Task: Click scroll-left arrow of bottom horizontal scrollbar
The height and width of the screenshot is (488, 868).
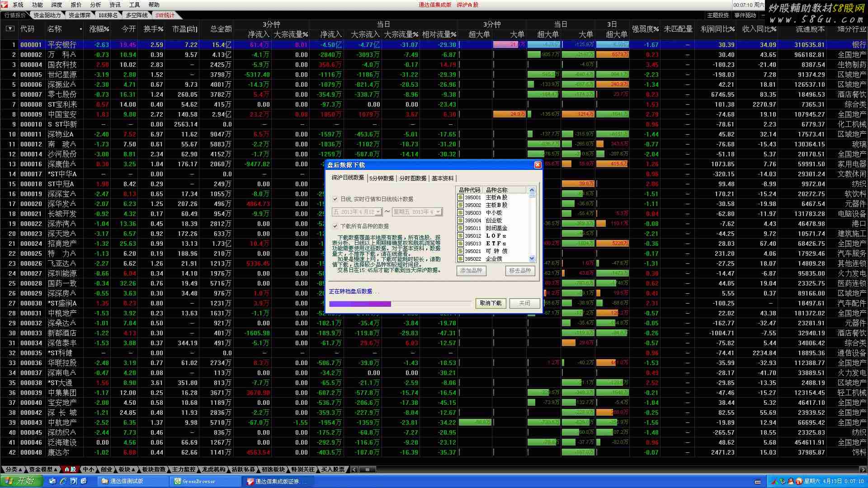Action: point(354,469)
